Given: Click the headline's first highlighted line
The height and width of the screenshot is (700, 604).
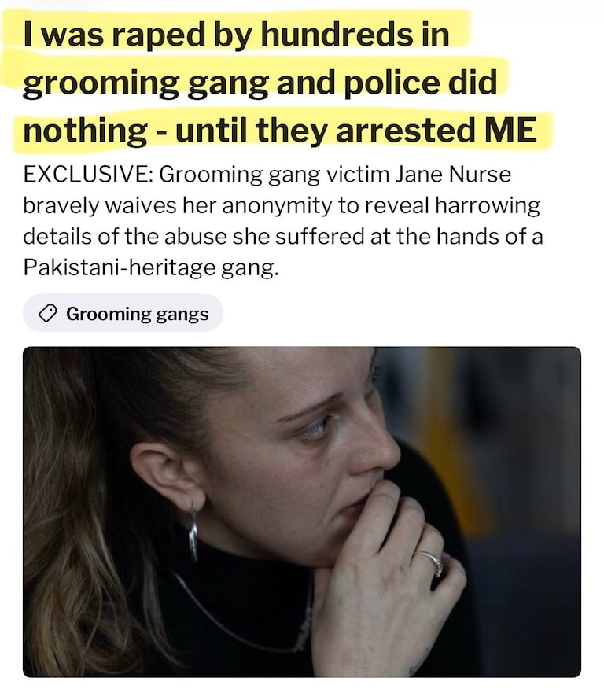Looking at the screenshot, I should (x=236, y=34).
